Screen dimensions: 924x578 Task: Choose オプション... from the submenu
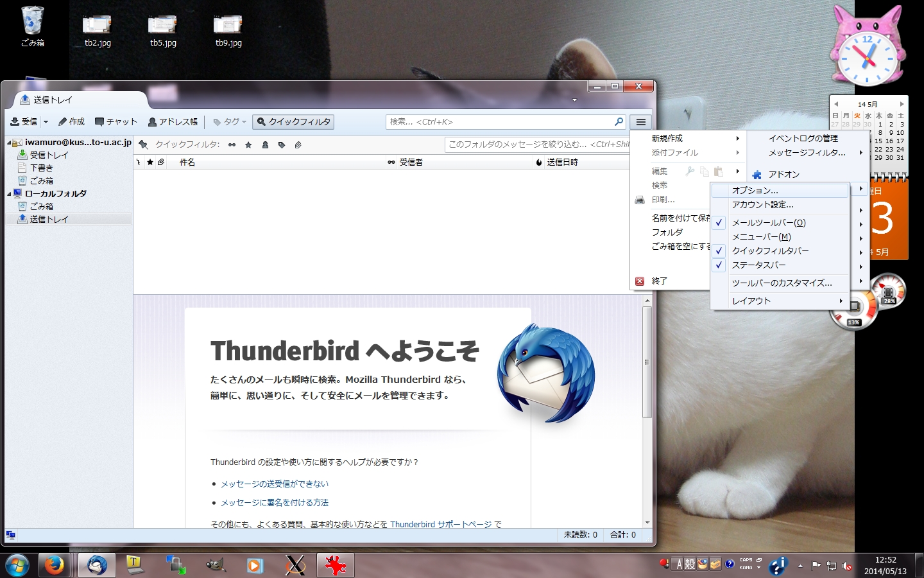(780, 191)
